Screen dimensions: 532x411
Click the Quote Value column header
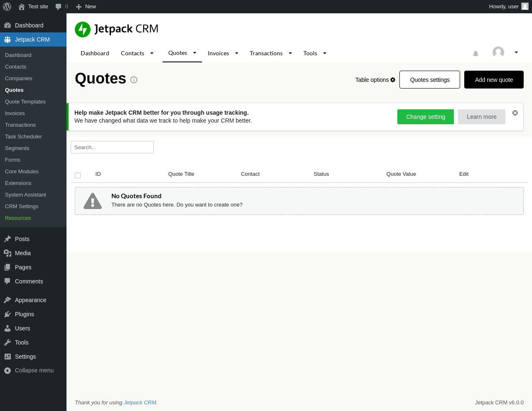pyautogui.click(x=401, y=174)
